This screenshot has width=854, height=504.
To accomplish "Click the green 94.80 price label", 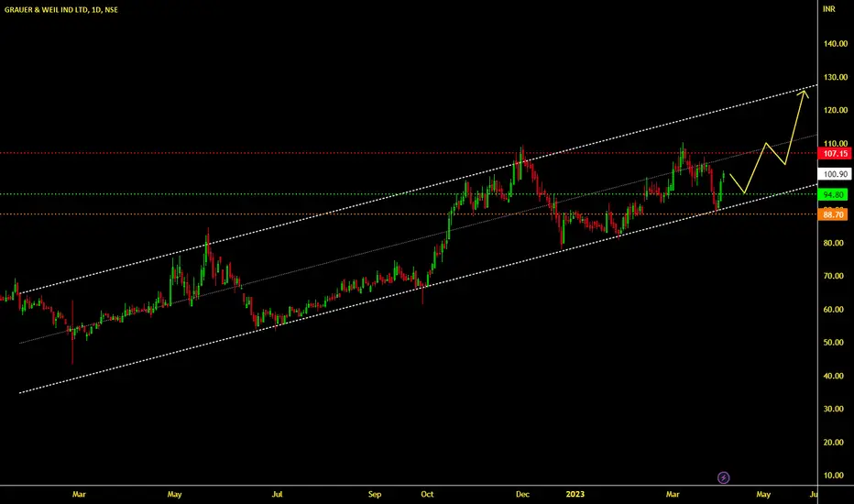I will coord(833,194).
